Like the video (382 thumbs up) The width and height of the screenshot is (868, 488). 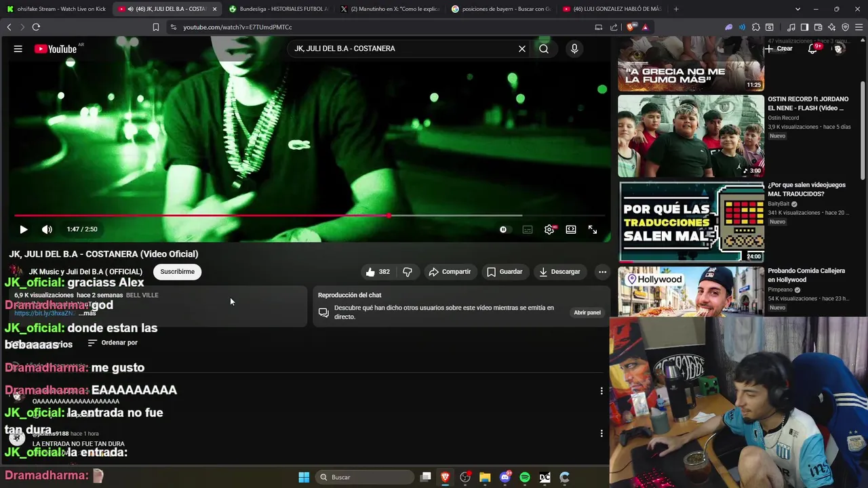tap(378, 272)
